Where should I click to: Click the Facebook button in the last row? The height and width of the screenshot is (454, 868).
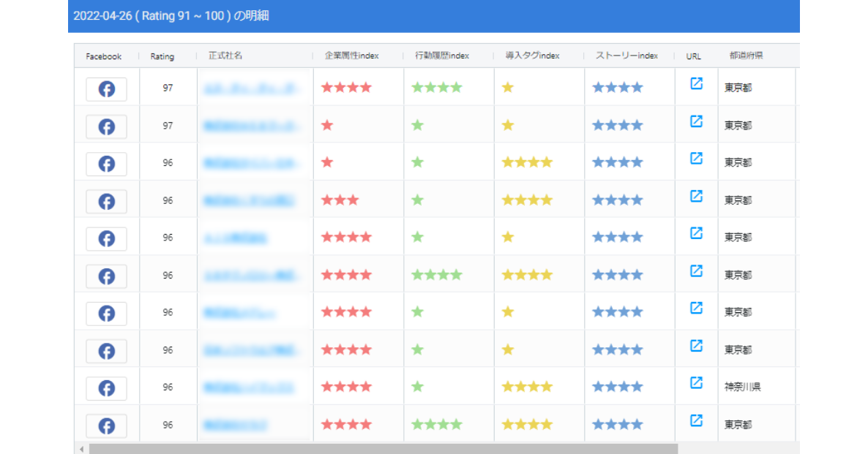106,425
